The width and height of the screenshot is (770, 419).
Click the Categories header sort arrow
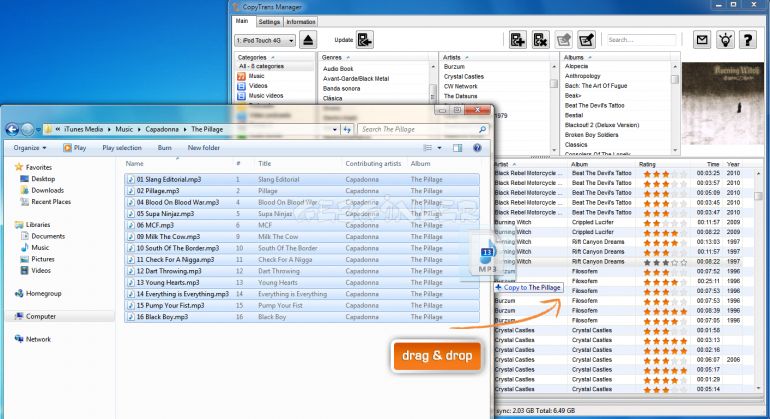(x=273, y=57)
